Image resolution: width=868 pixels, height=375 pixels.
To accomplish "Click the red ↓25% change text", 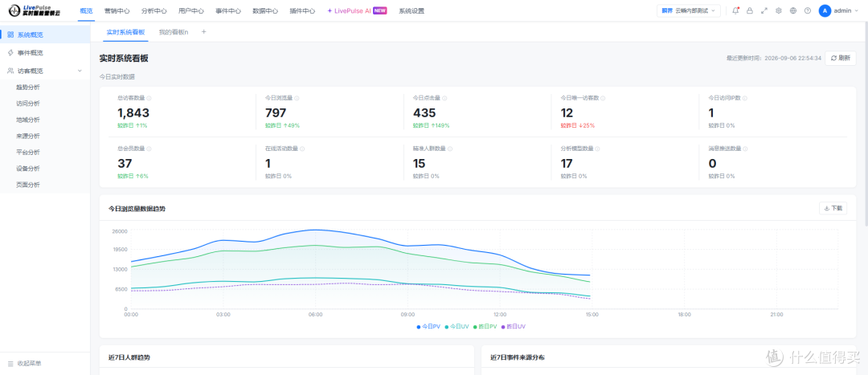I will (x=586, y=125).
